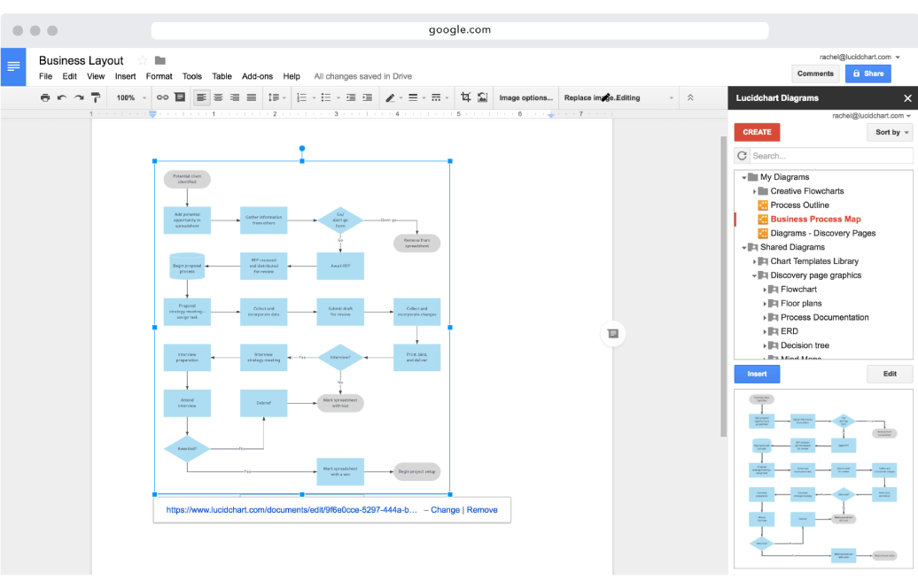
Task: Click the paint format roller icon
Action: [96, 97]
